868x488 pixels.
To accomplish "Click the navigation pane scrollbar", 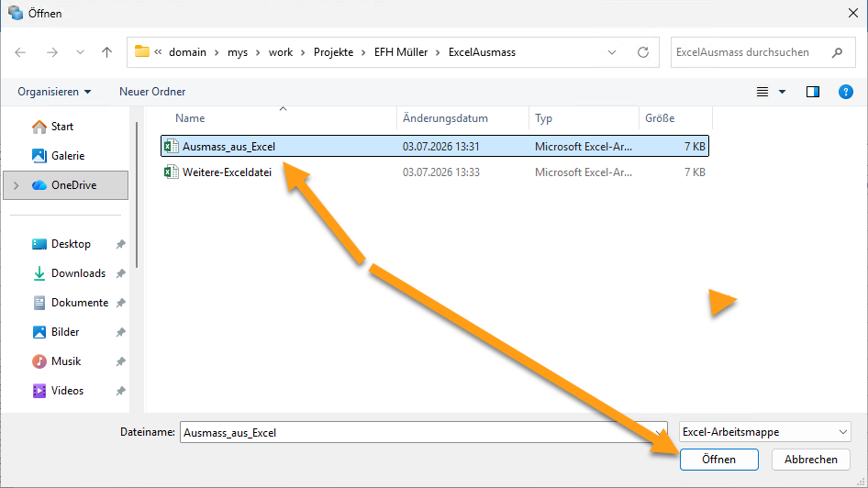I will point(137,195).
